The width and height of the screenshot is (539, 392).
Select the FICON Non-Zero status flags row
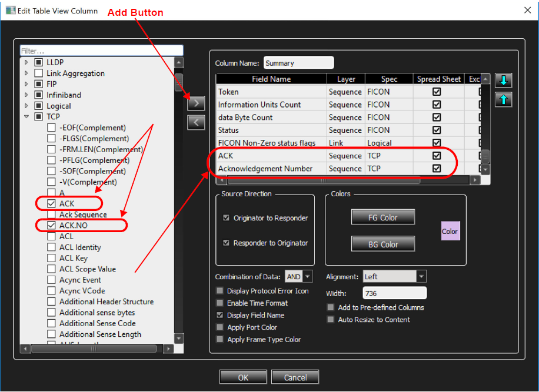point(348,143)
